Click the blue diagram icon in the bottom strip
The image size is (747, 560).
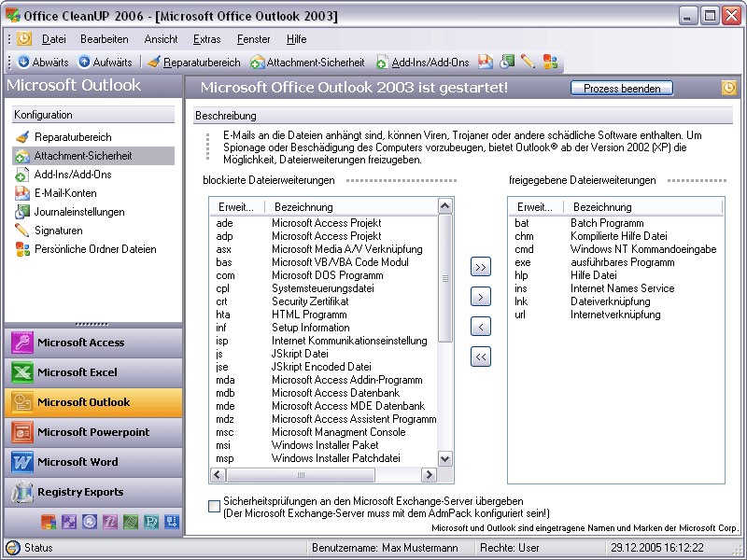pos(172,522)
